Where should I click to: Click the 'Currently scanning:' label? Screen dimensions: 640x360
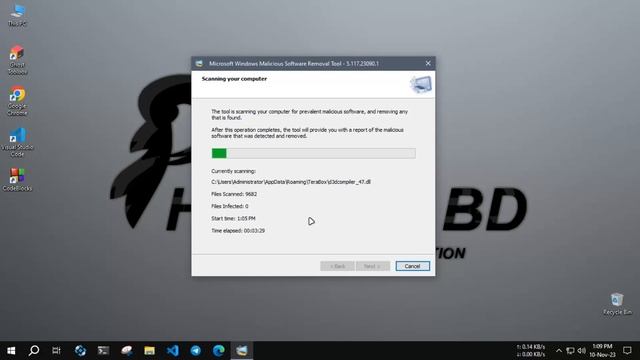click(233, 171)
